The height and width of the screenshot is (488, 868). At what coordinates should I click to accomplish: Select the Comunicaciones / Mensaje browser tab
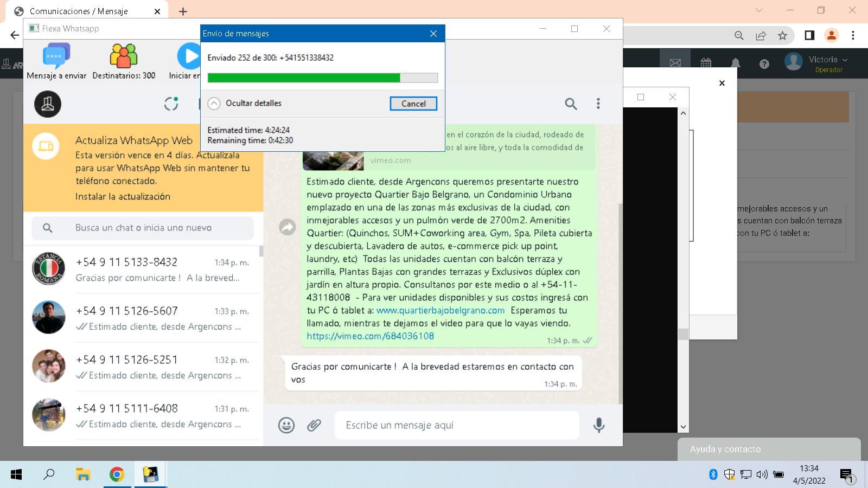(x=87, y=11)
